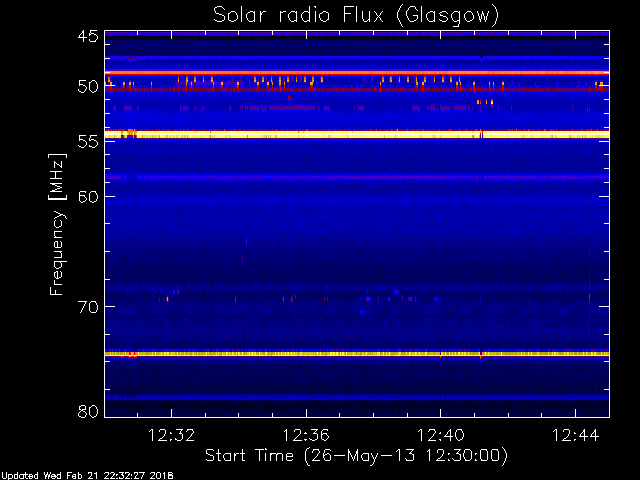Click the 'Start Time (26-May-13 12:30:00)' label

tap(356, 456)
